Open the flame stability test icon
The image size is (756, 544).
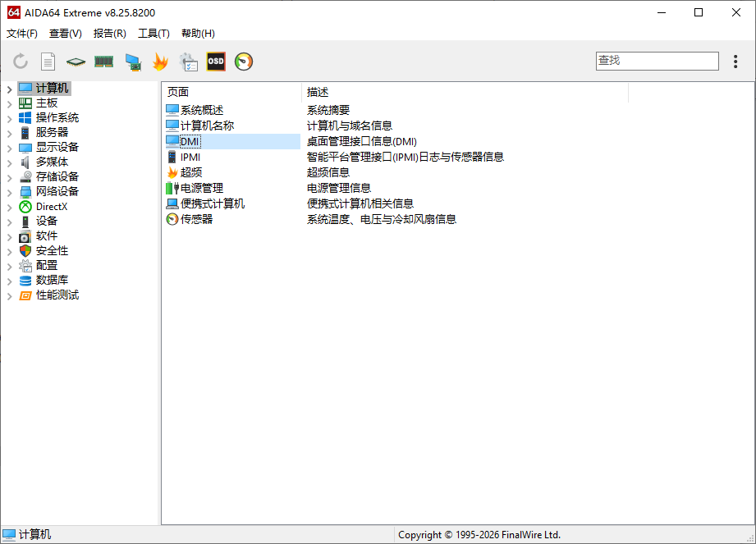pos(160,61)
